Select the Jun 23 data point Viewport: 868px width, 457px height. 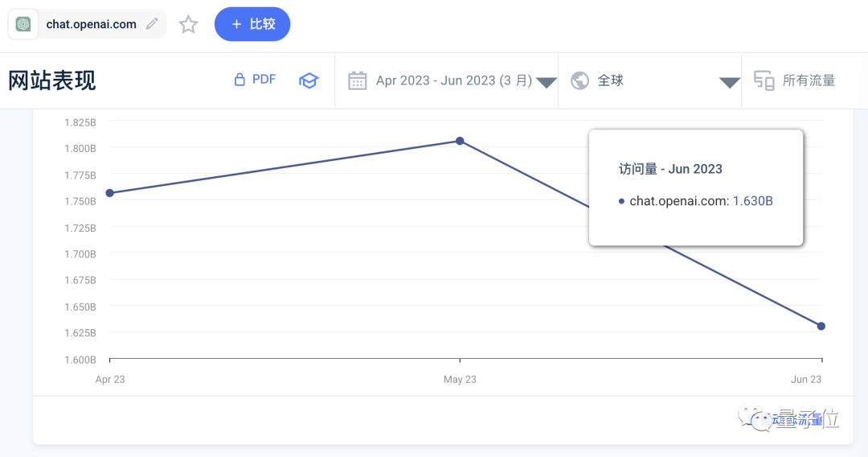[x=821, y=327]
